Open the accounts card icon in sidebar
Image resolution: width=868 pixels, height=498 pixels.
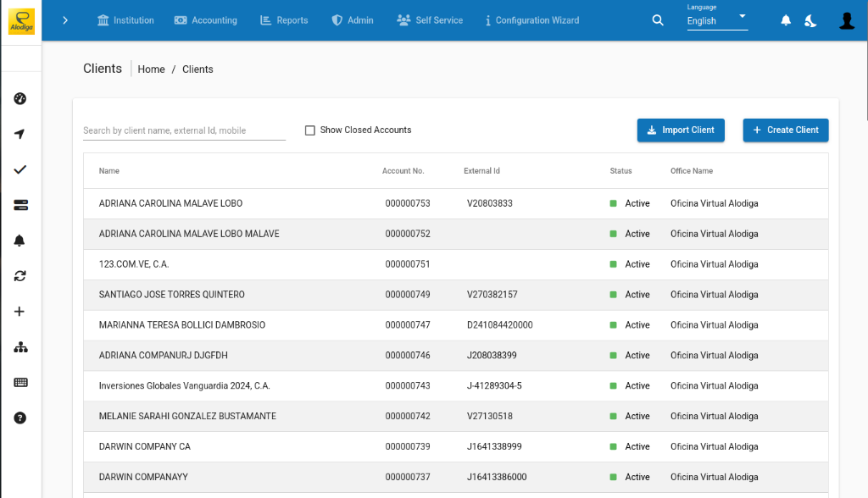point(19,205)
